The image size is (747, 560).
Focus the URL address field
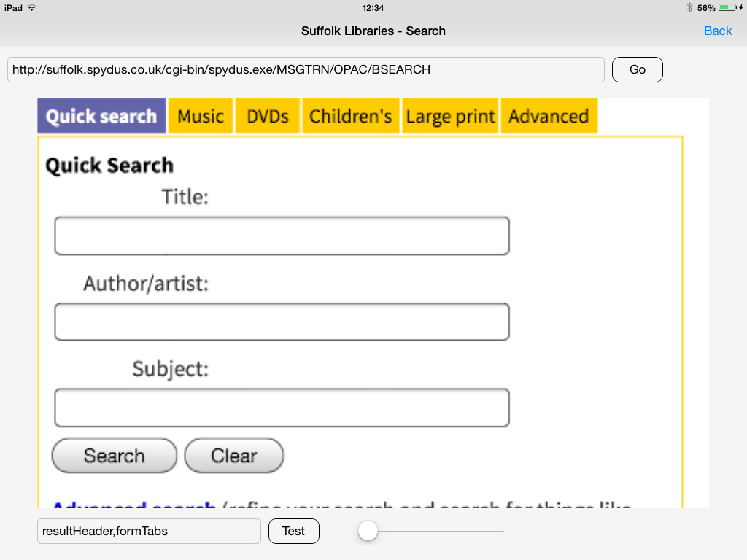[x=306, y=70]
